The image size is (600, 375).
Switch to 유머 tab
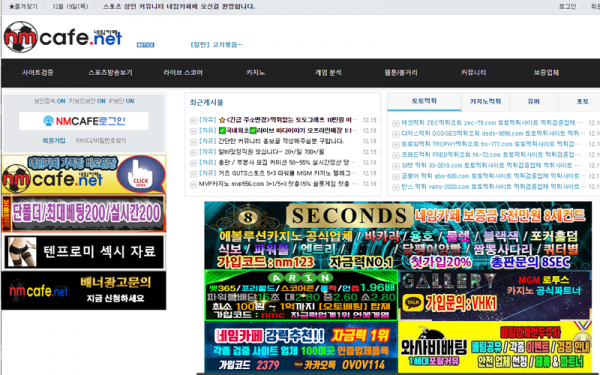[534, 101]
